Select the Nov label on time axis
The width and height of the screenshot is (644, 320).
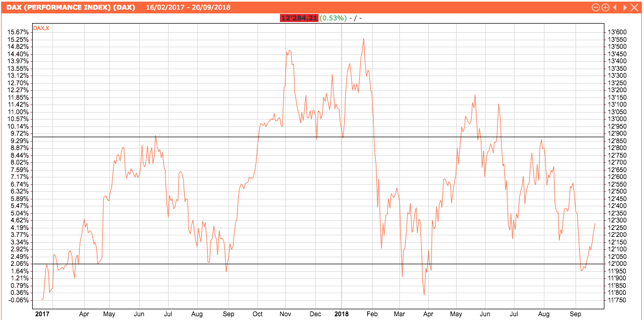pyautogui.click(x=285, y=314)
